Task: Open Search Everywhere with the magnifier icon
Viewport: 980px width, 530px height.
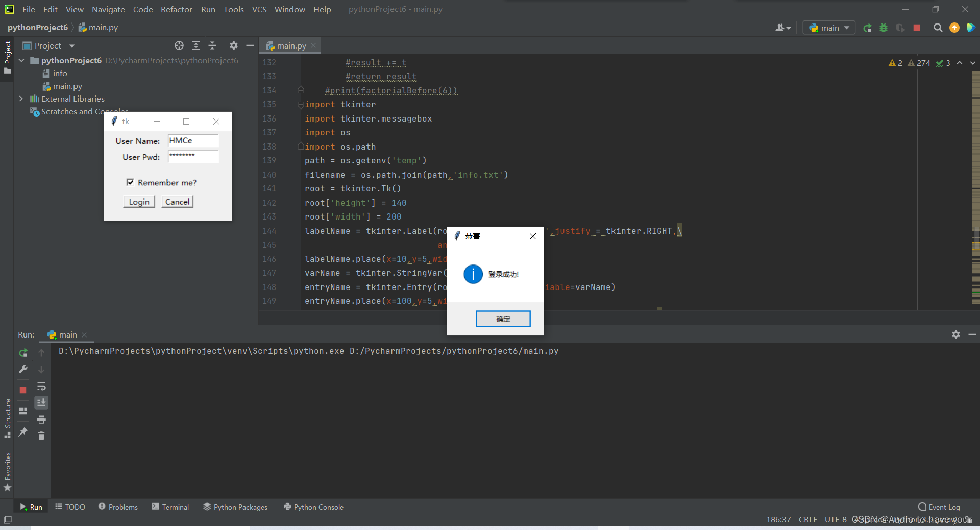Action: pos(938,28)
